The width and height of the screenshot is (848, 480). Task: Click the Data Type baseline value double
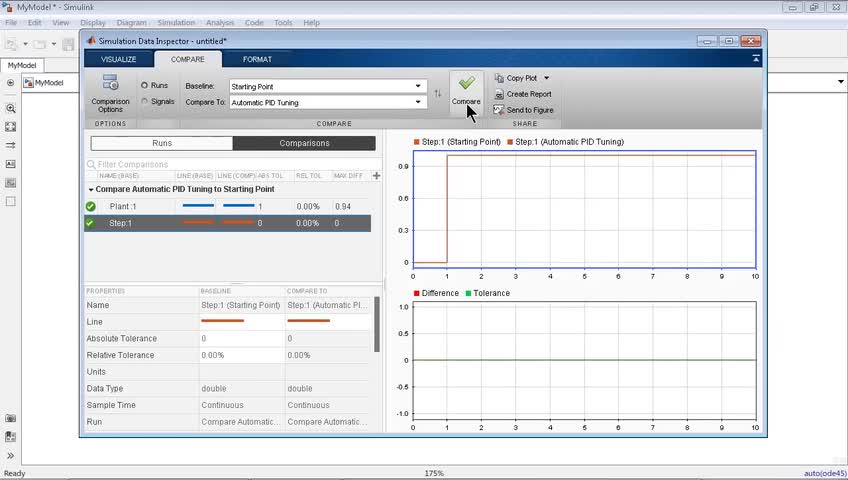click(214, 389)
